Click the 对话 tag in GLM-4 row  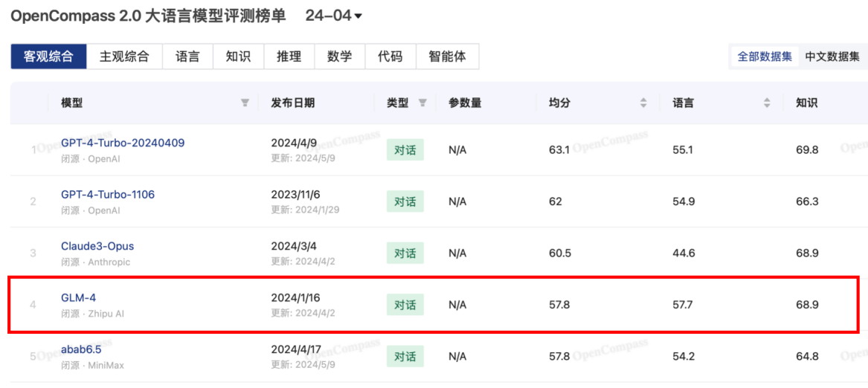tap(405, 305)
